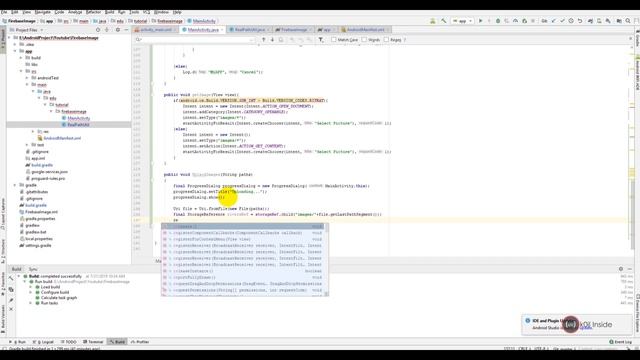The image size is (640, 360).
Task: Expand the Run tasks node
Action: click(x=31, y=303)
